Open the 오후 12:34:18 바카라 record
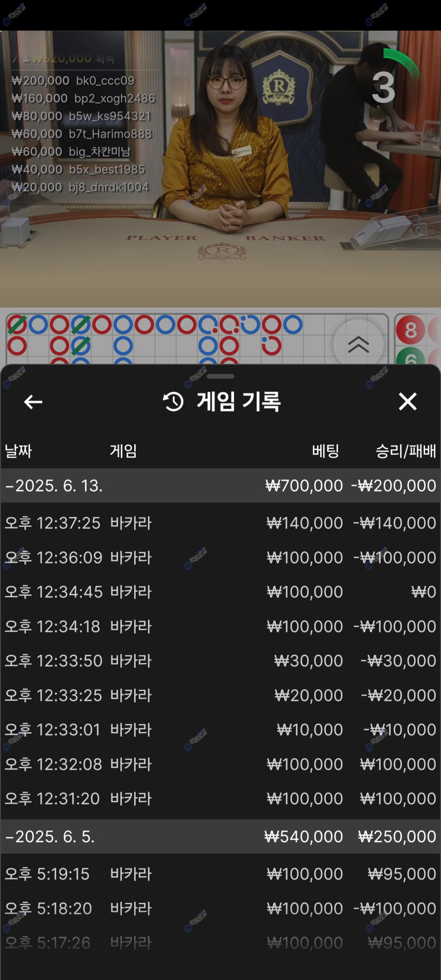 coord(221,626)
